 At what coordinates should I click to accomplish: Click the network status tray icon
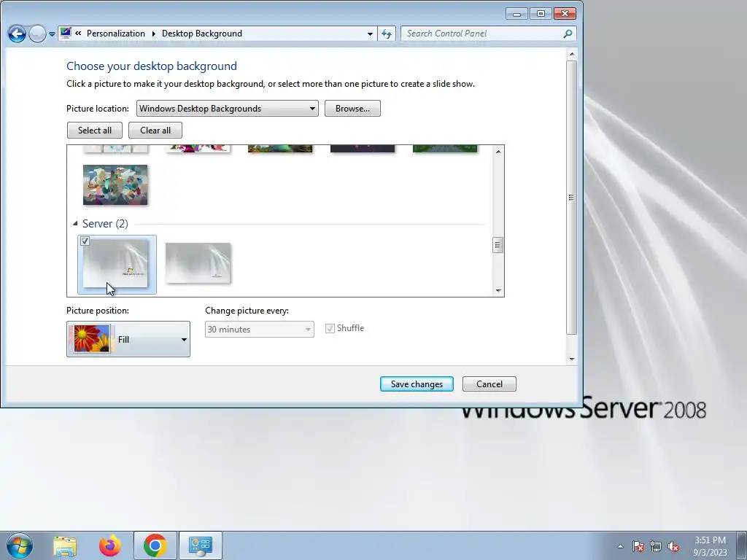tap(656, 546)
